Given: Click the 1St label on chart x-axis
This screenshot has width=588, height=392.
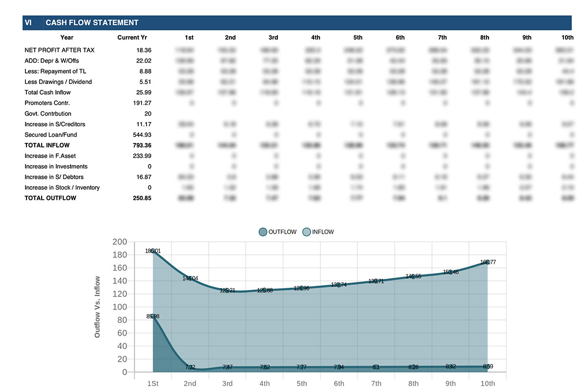Looking at the screenshot, I should pyautogui.click(x=153, y=383).
